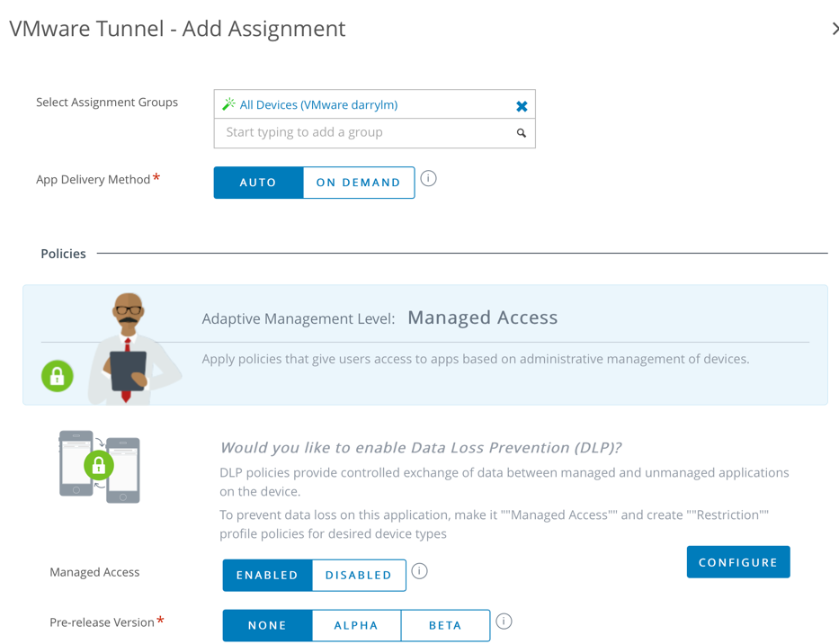The height and width of the screenshot is (644, 839).
Task: Open the All Devices (VMware darrylm) group link
Action: (319, 105)
